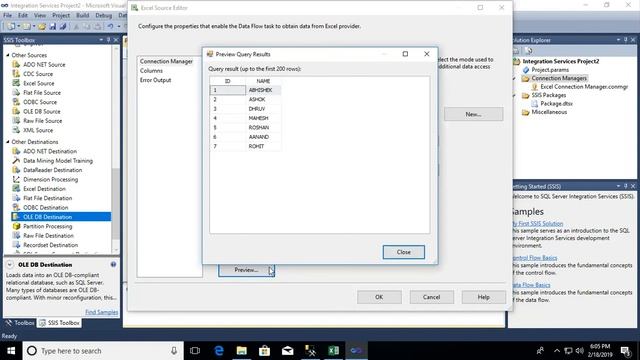Select ADO NET Source toolbox icon
Screen dimensions: 640x360
point(16,64)
